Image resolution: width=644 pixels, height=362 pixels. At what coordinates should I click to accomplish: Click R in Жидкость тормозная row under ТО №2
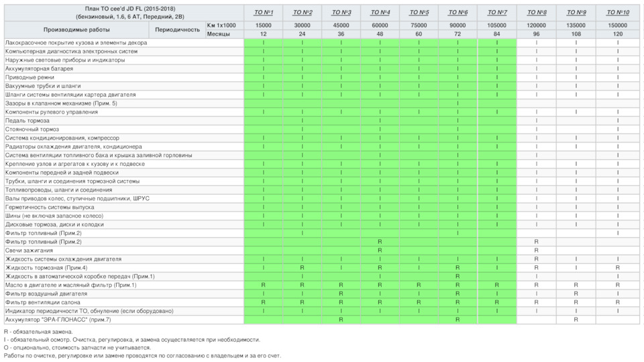(x=303, y=268)
